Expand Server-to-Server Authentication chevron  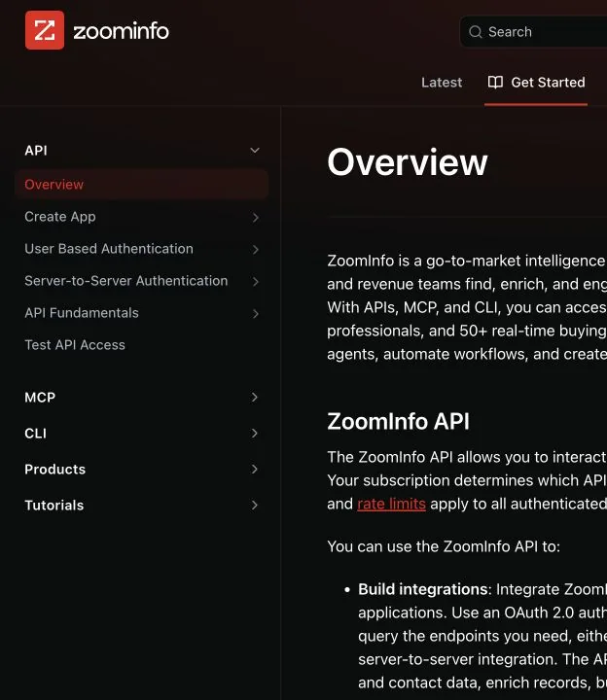point(256,282)
